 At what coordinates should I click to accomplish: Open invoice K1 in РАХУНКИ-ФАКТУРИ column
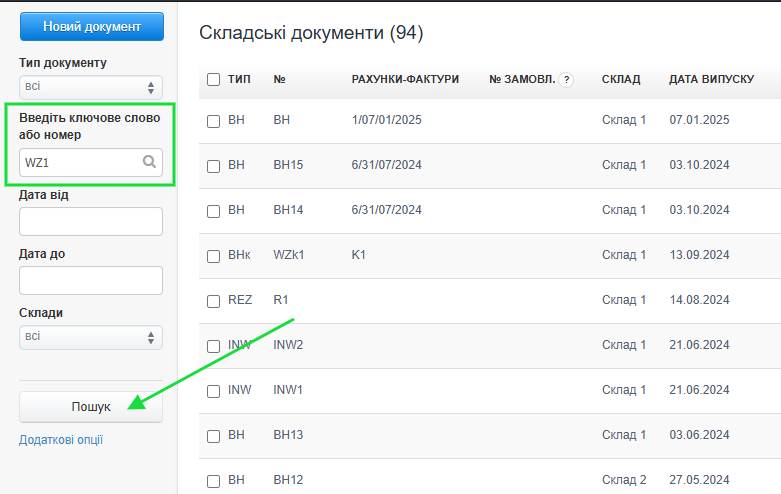tap(359, 255)
